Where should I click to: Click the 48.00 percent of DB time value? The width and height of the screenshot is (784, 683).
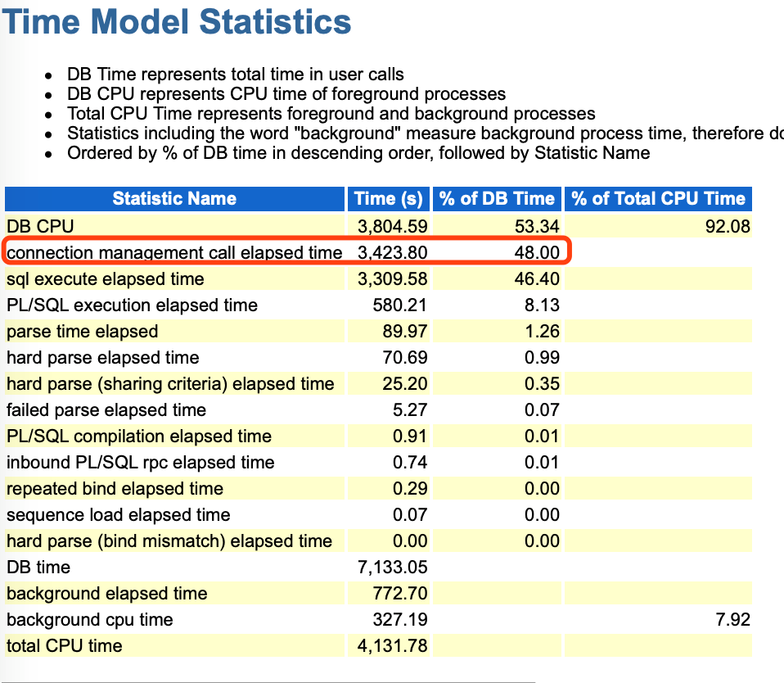(x=537, y=253)
